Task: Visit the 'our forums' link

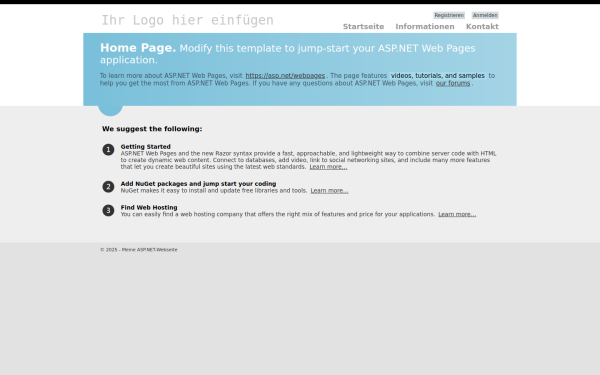Action: 453,83
